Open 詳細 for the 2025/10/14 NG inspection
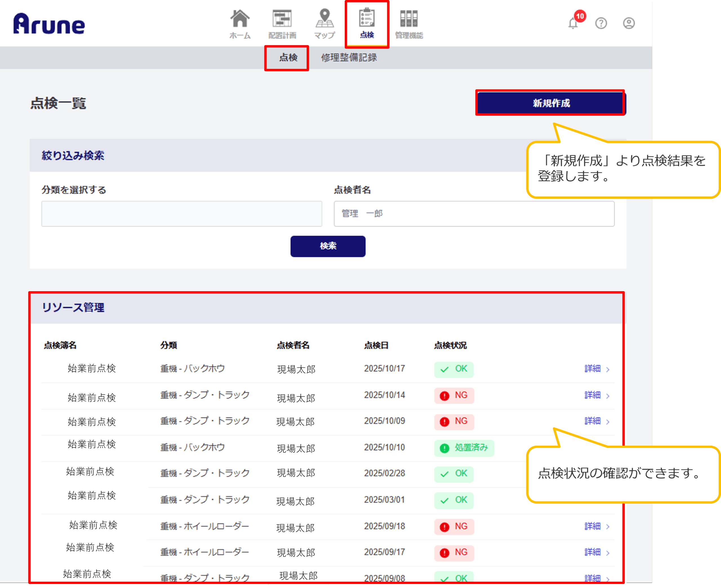This screenshot has height=588, width=721. tap(593, 395)
